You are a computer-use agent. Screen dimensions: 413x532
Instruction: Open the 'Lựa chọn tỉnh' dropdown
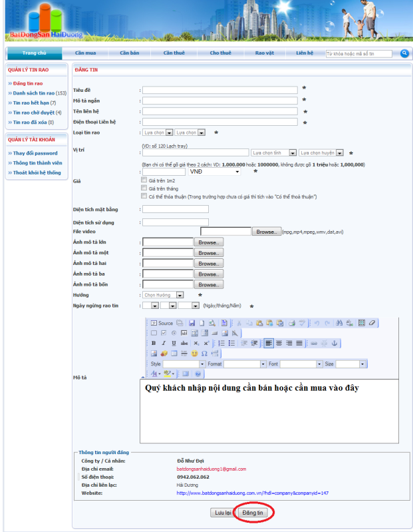tap(274, 153)
